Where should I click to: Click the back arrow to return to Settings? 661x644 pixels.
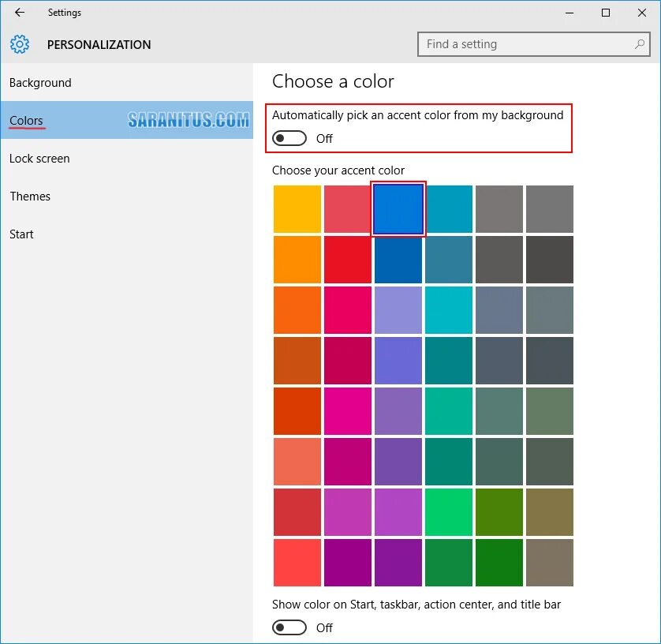tap(18, 13)
